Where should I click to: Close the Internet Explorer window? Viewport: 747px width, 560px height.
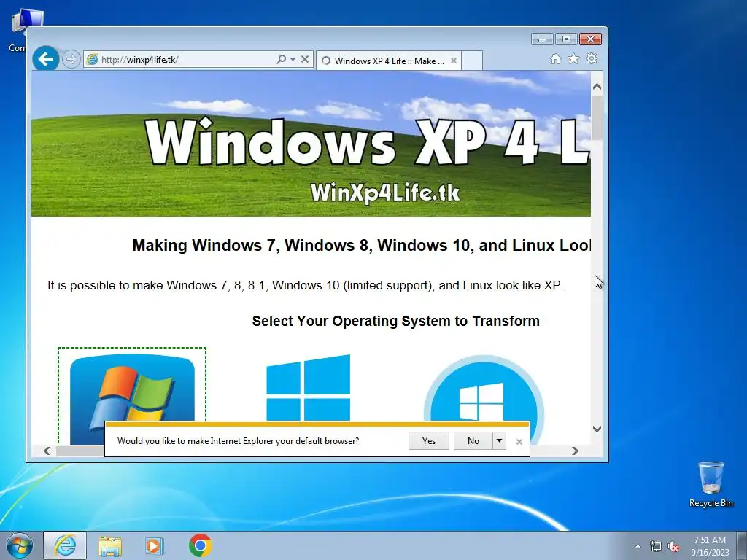tap(590, 39)
